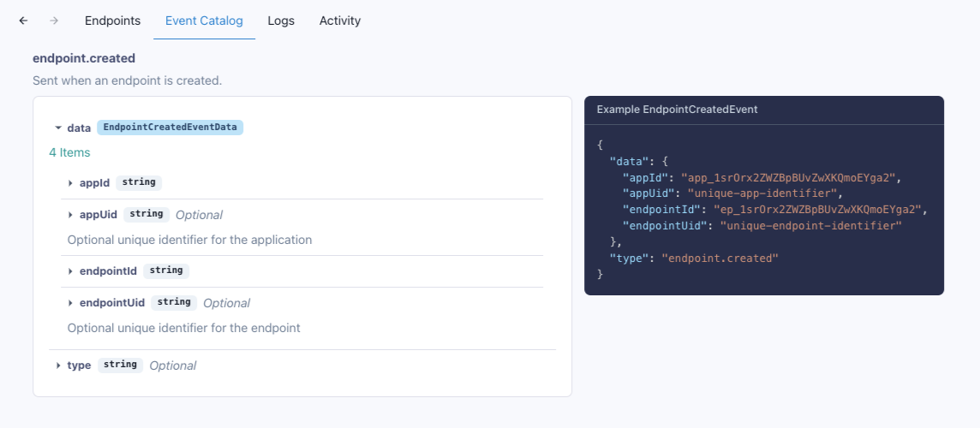This screenshot has width=980, height=428.
Task: Click the string badge next to endpointId
Action: [x=166, y=270]
